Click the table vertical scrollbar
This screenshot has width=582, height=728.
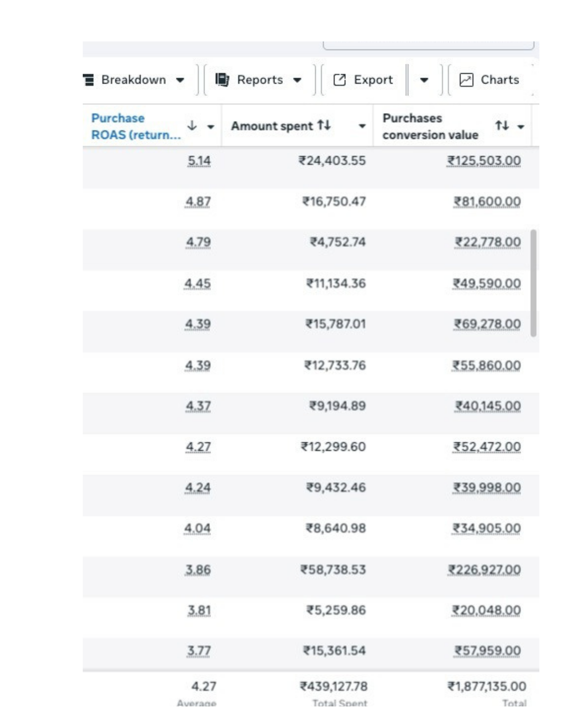(533, 283)
